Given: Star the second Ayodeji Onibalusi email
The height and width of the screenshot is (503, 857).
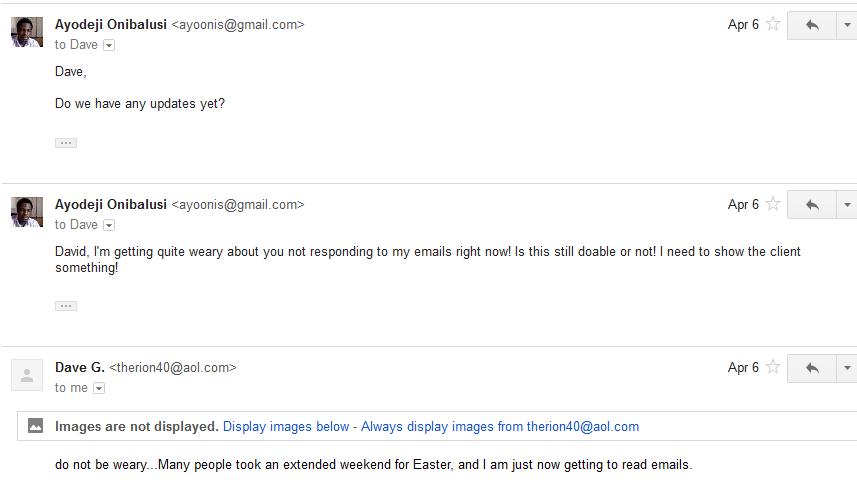Looking at the screenshot, I should click(x=773, y=204).
